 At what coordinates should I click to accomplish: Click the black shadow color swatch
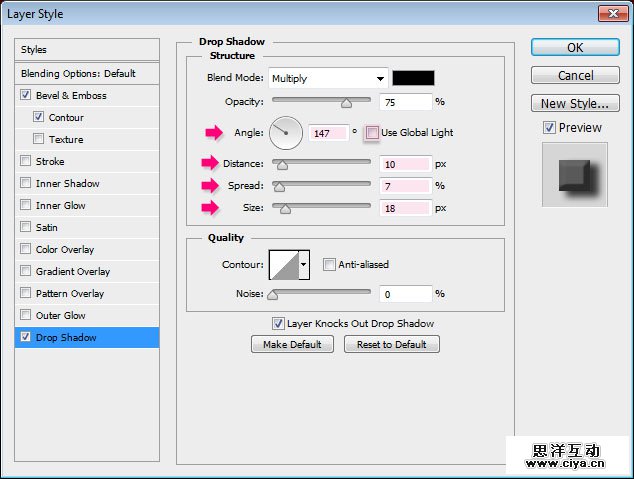(412, 79)
